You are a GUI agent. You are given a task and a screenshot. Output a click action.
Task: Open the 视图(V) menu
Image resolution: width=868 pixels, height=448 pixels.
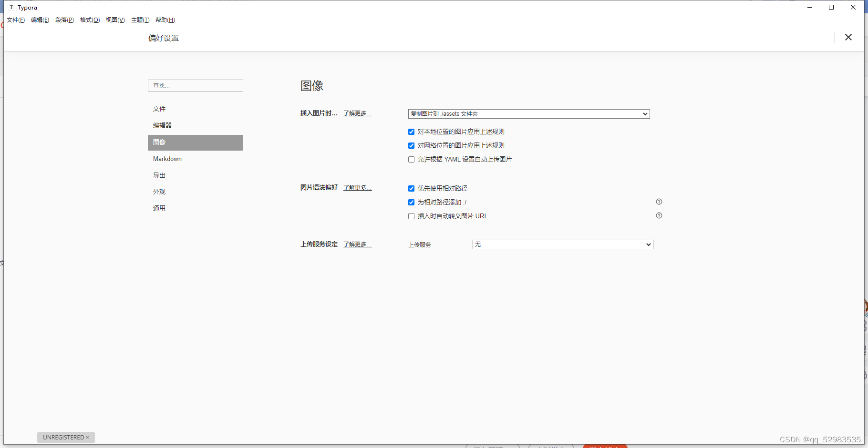click(x=115, y=20)
